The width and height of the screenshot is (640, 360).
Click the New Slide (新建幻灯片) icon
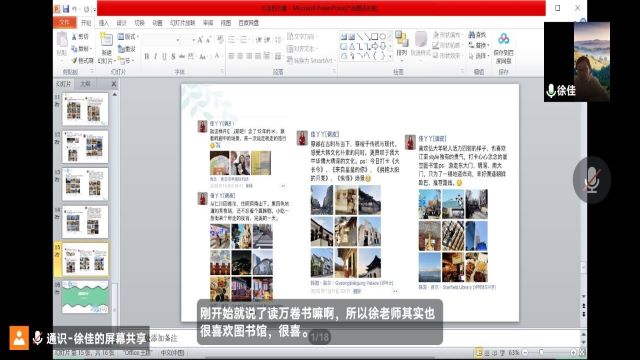[x=107, y=40]
